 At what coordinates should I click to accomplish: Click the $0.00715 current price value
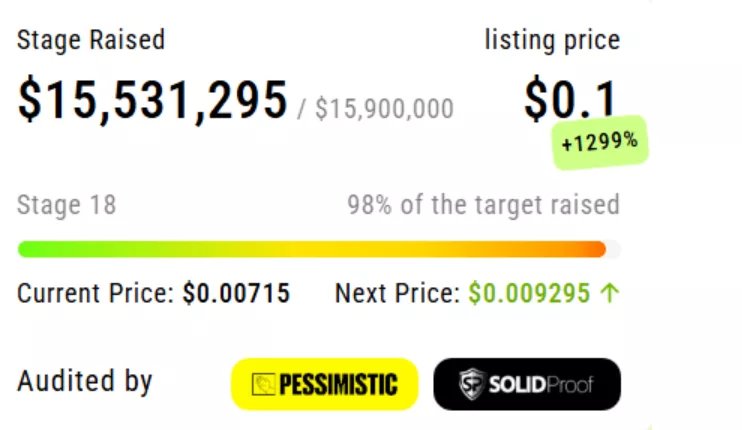236,294
